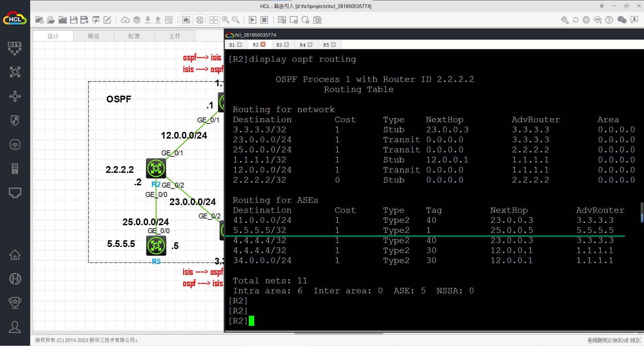
Task: Click the export project icon
Action: tap(96, 20)
